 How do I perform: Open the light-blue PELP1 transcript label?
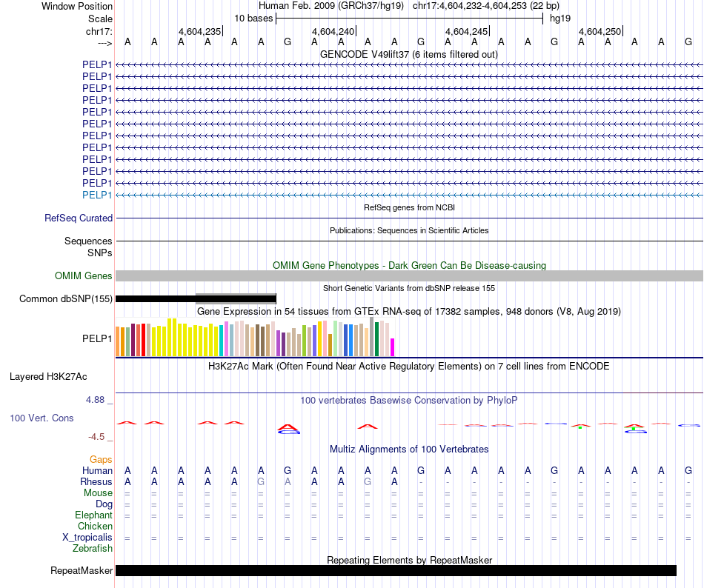pyautogui.click(x=97, y=195)
